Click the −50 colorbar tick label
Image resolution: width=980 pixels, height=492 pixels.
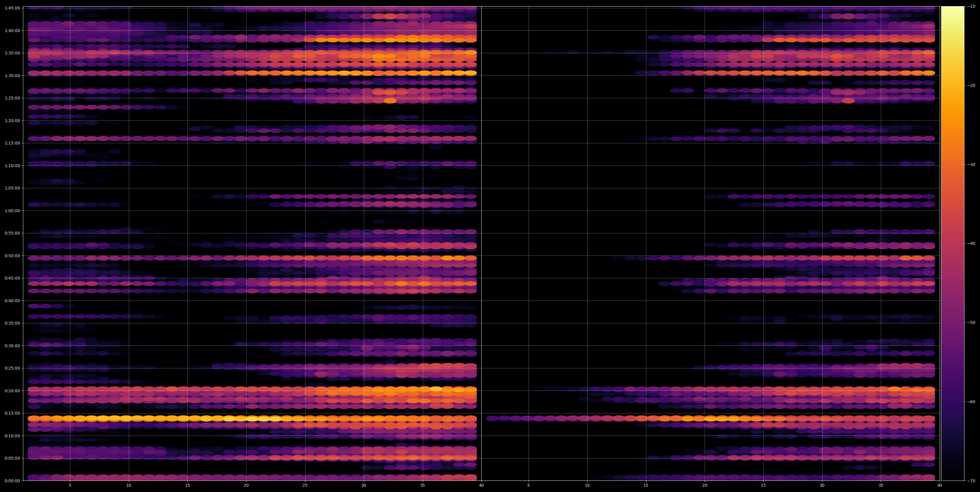[x=971, y=323]
